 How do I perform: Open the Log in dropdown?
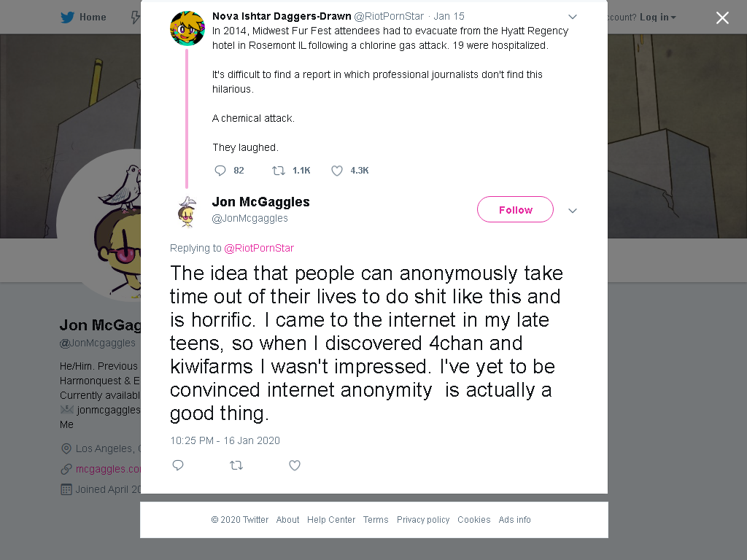coord(657,17)
